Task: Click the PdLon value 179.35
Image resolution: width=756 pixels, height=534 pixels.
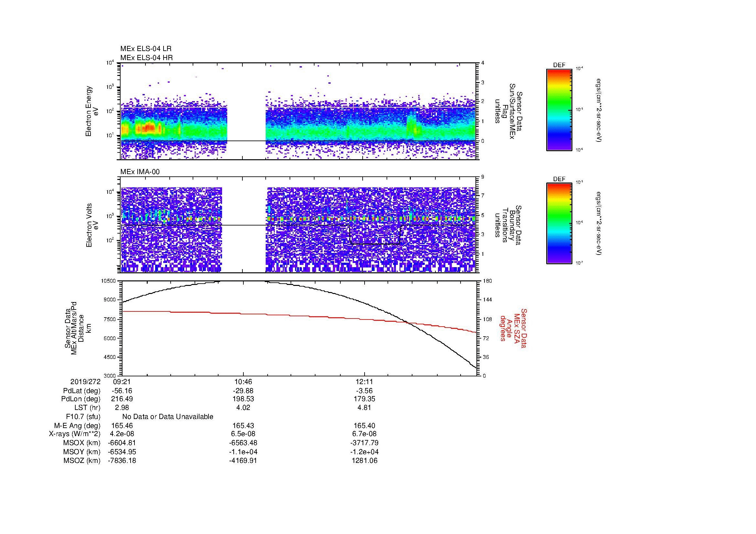Action: pos(365,399)
